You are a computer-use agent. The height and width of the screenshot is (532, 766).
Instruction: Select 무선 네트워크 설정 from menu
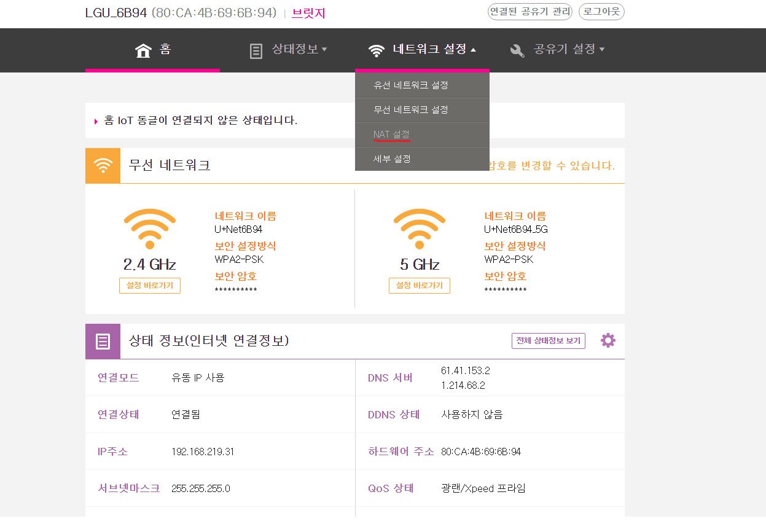[x=410, y=110]
